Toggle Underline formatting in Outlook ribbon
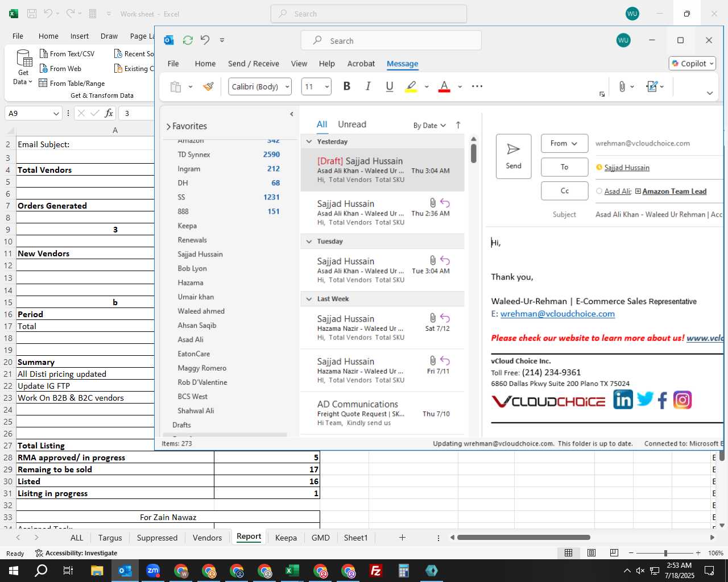The height and width of the screenshot is (582, 728). [x=390, y=86]
